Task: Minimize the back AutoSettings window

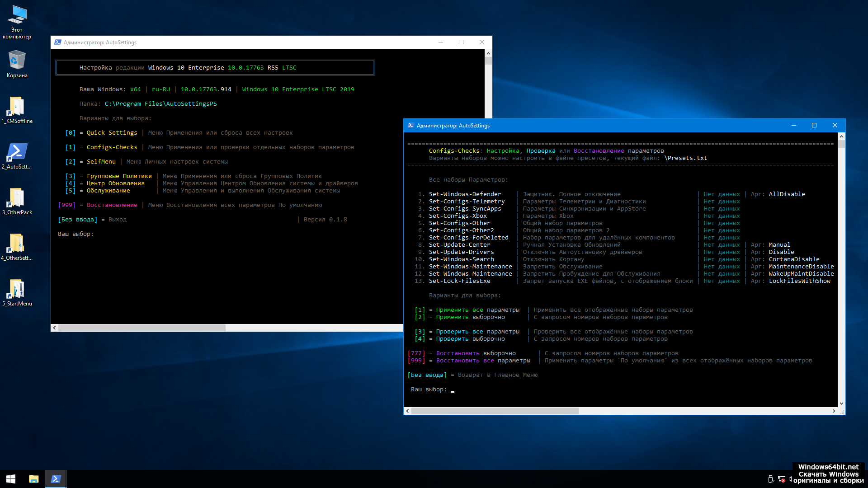Action: click(440, 42)
